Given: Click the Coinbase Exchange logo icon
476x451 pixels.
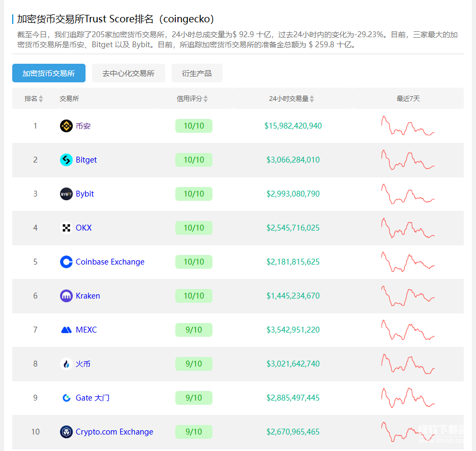Looking at the screenshot, I should coord(66,262).
